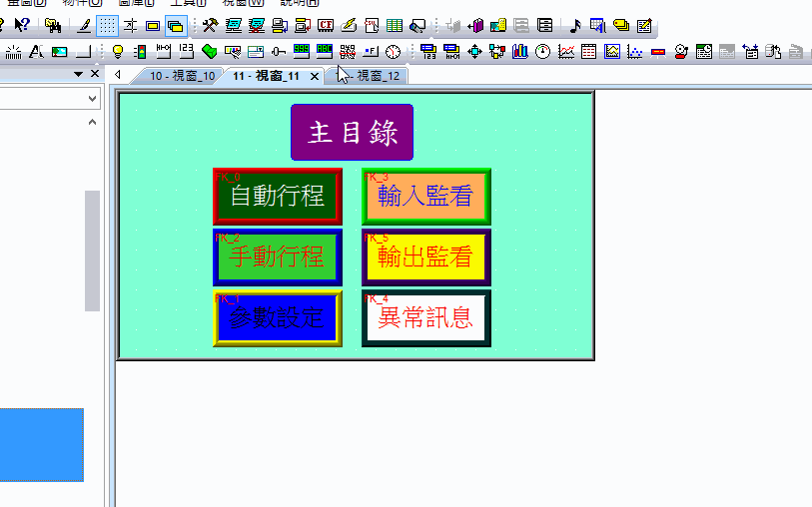Click the hammer and wrench settings icon
This screenshot has width=812, height=507.
[x=210, y=25]
